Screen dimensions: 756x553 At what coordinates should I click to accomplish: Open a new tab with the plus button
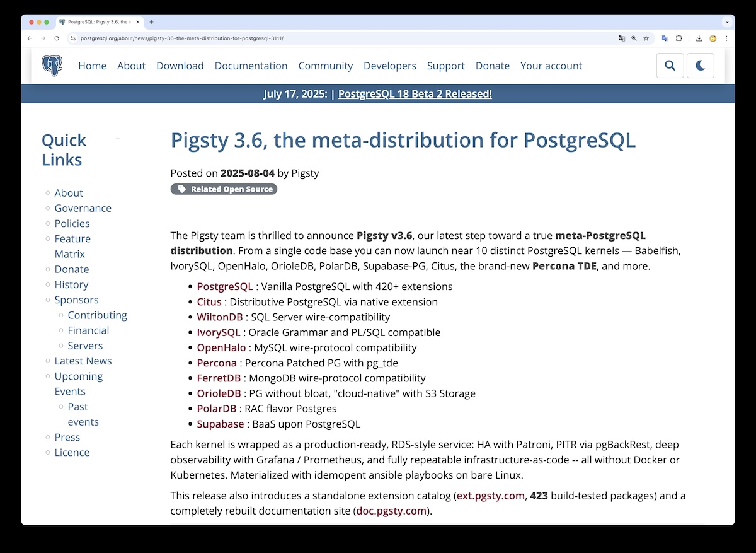click(x=151, y=22)
